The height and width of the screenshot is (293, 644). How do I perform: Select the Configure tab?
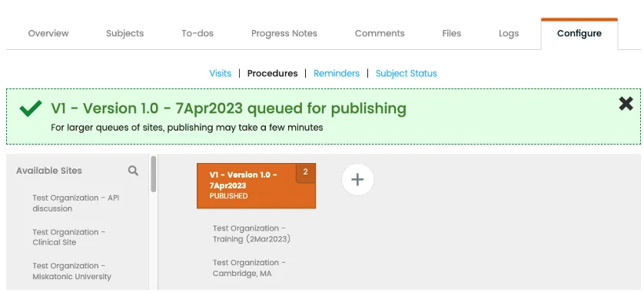(579, 33)
